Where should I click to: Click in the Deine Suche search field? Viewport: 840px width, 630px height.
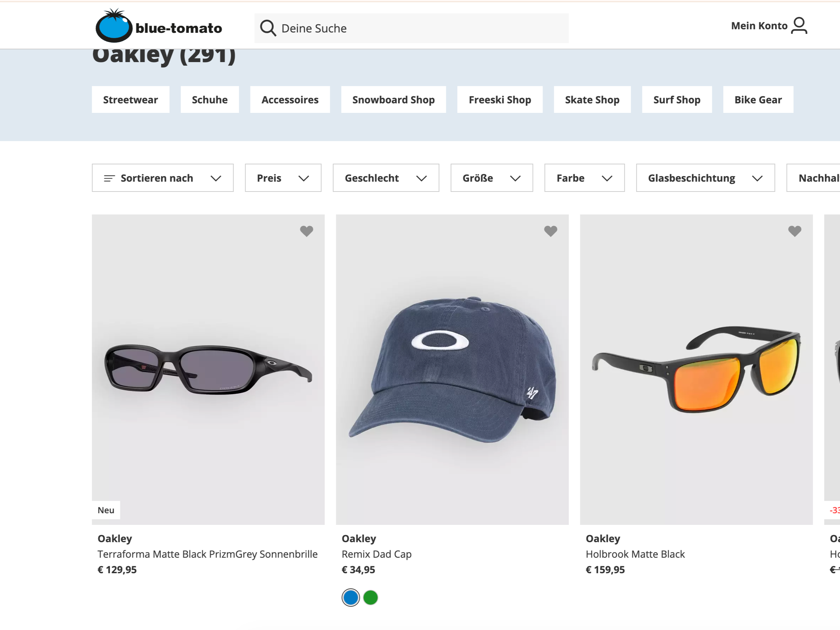411,28
